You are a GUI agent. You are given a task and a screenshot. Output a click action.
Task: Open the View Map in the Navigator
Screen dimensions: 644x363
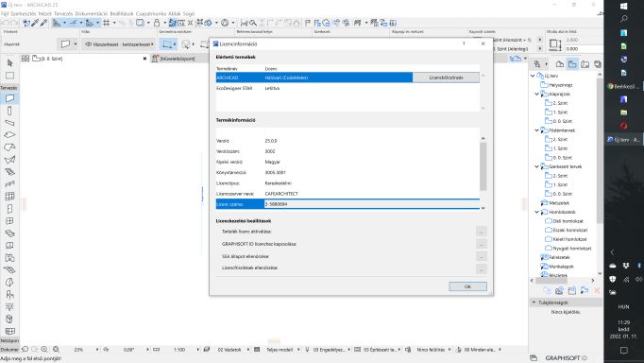(572, 63)
